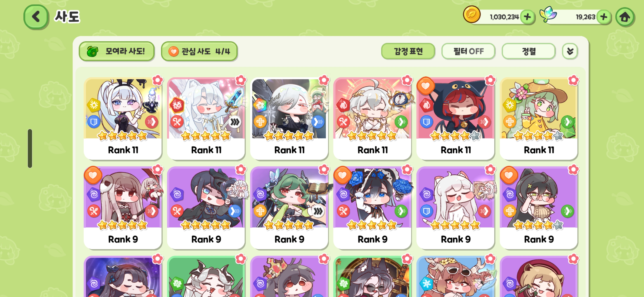This screenshot has height=297, width=644.
Task: Open the 필터 OFF filter options
Action: click(x=468, y=51)
